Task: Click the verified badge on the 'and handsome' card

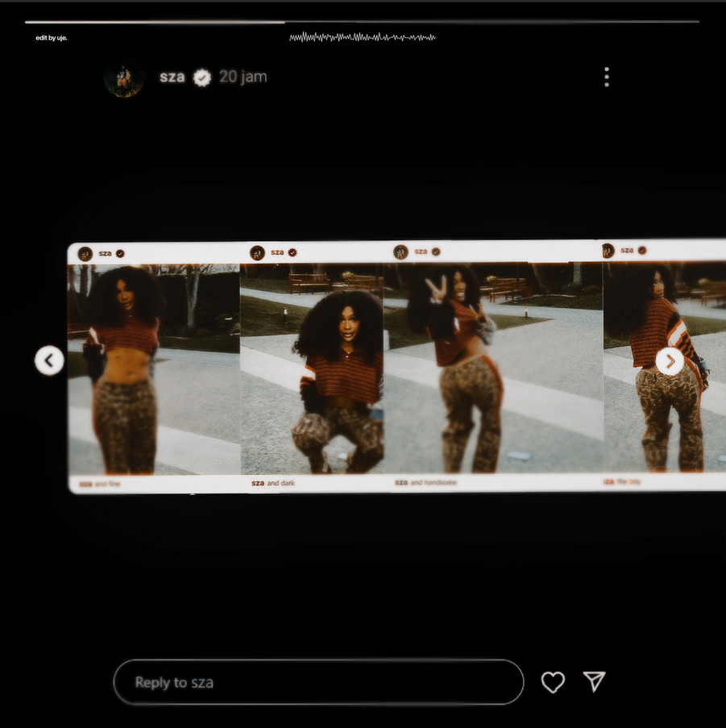Action: pos(436,252)
